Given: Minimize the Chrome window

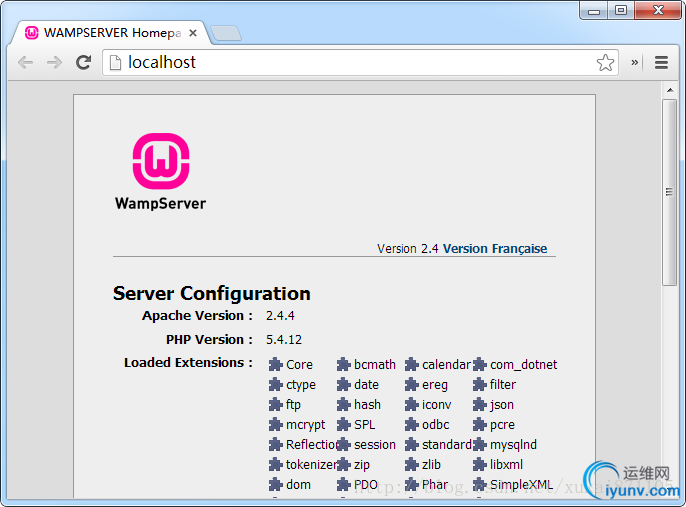Looking at the screenshot, I should pos(594,10).
